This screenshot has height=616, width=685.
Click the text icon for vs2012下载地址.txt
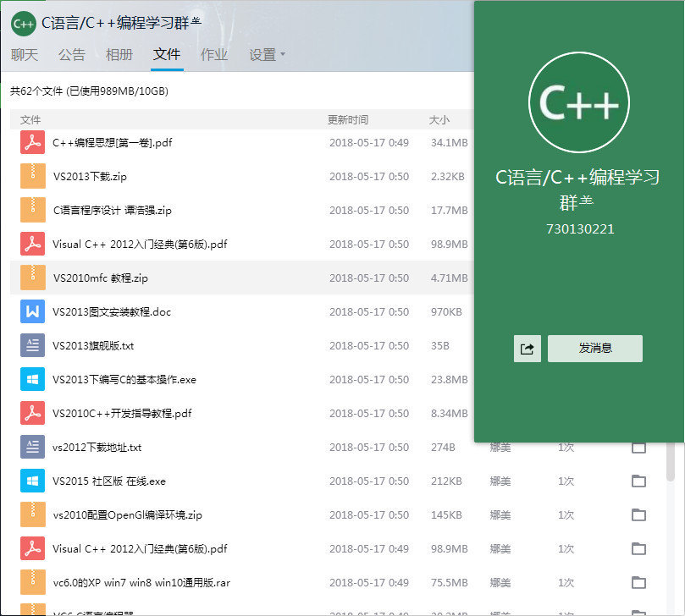click(x=33, y=447)
